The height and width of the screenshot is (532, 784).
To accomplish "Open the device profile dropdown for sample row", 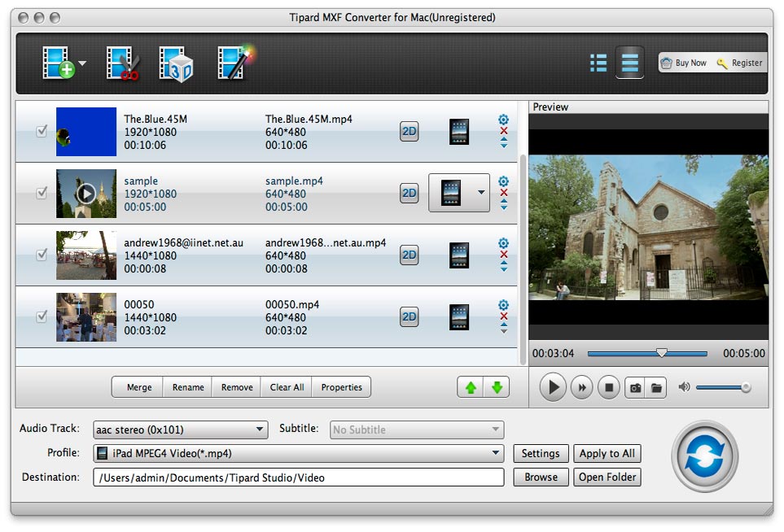I will [480, 193].
